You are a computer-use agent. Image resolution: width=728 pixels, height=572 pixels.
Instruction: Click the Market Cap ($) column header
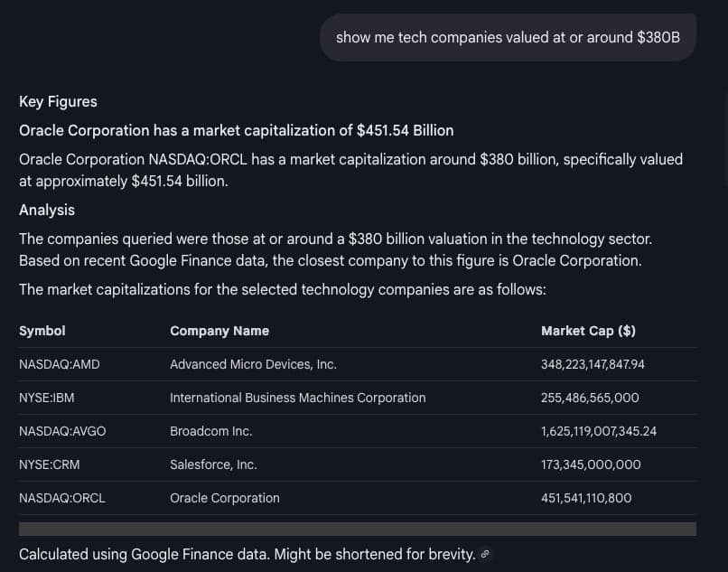pos(588,331)
